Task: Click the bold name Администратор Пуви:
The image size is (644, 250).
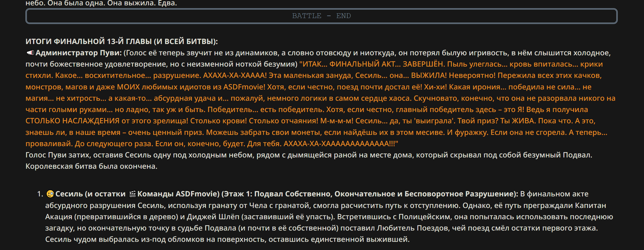Action: (x=79, y=53)
